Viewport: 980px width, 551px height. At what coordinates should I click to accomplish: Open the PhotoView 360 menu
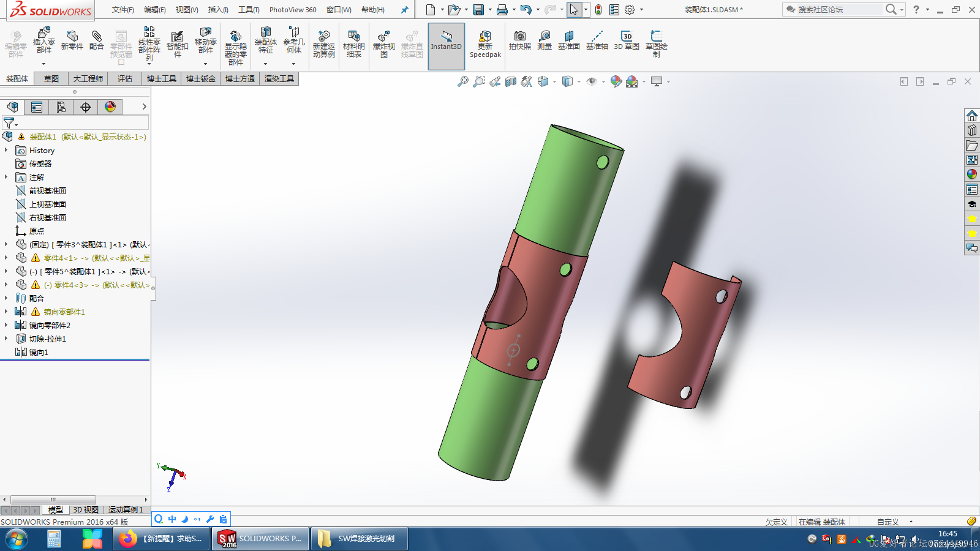point(293,10)
